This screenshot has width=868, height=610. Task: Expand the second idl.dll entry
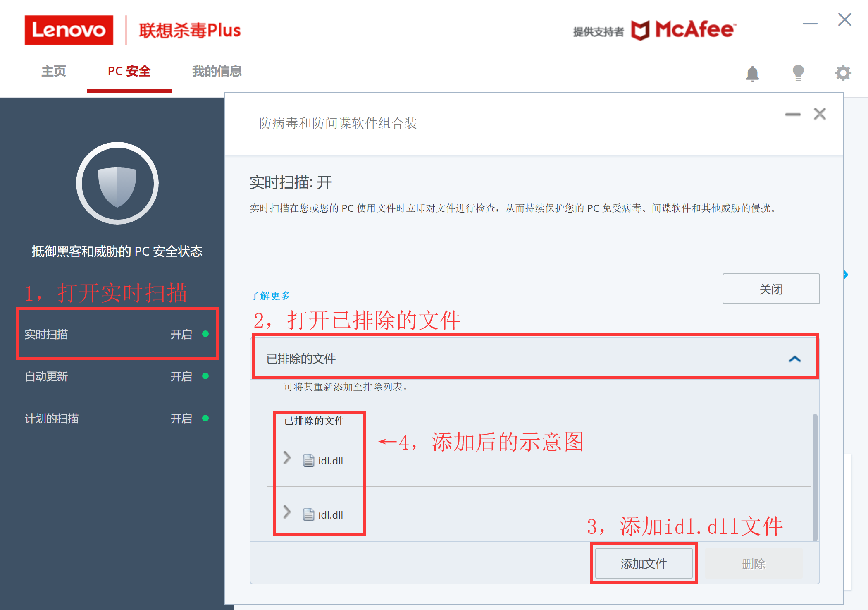coord(286,513)
